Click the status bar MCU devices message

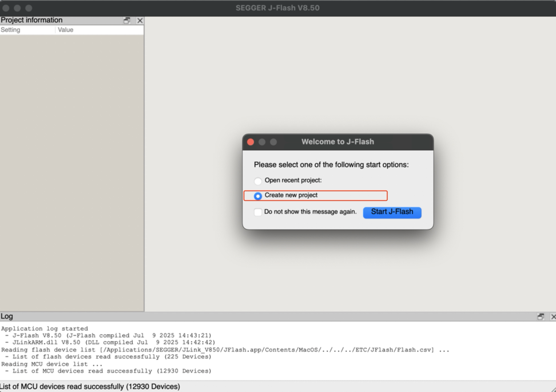(90, 386)
